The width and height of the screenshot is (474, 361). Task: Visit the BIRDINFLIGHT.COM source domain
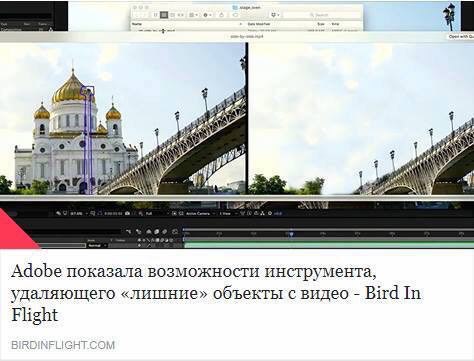[x=63, y=345]
